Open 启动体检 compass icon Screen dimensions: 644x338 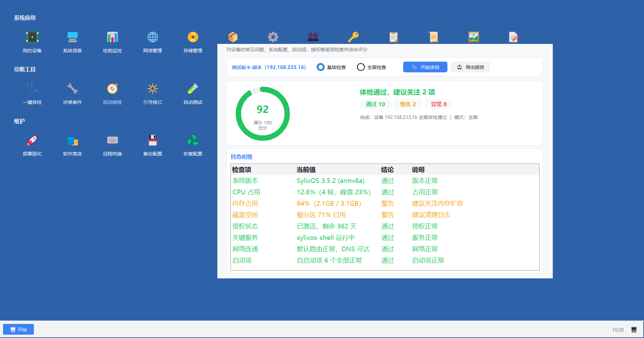(x=112, y=89)
